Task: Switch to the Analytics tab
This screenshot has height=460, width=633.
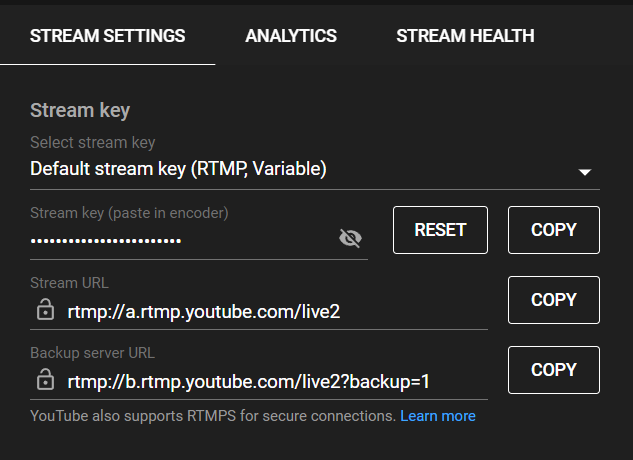Action: click(x=291, y=36)
